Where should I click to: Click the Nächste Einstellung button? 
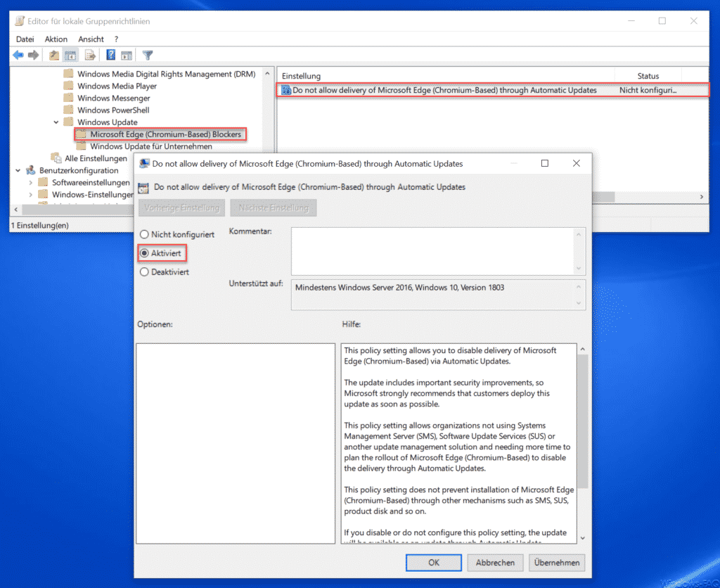click(274, 207)
